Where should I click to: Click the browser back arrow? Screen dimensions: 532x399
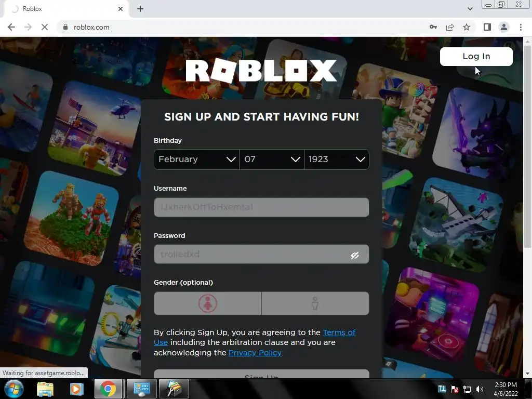click(x=11, y=27)
